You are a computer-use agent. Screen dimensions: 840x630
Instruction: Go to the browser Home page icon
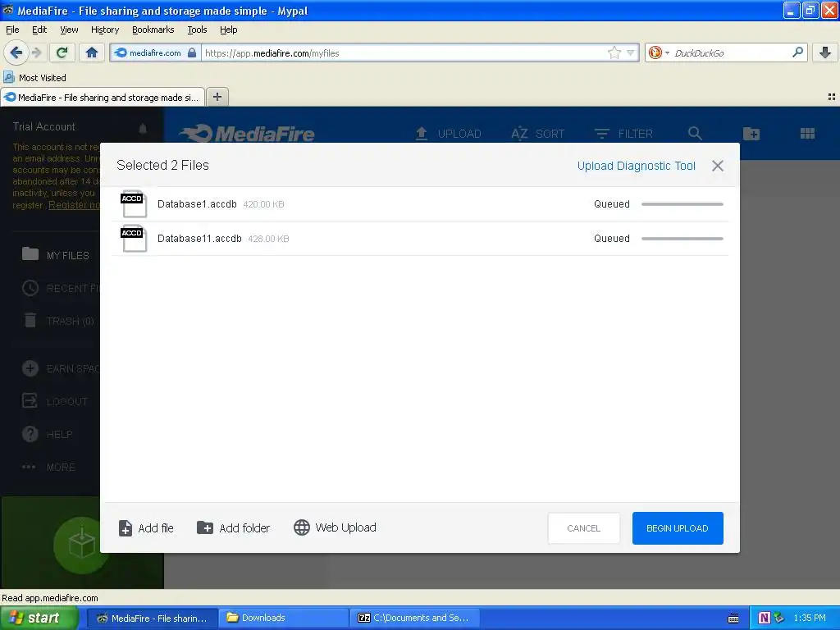click(92, 52)
